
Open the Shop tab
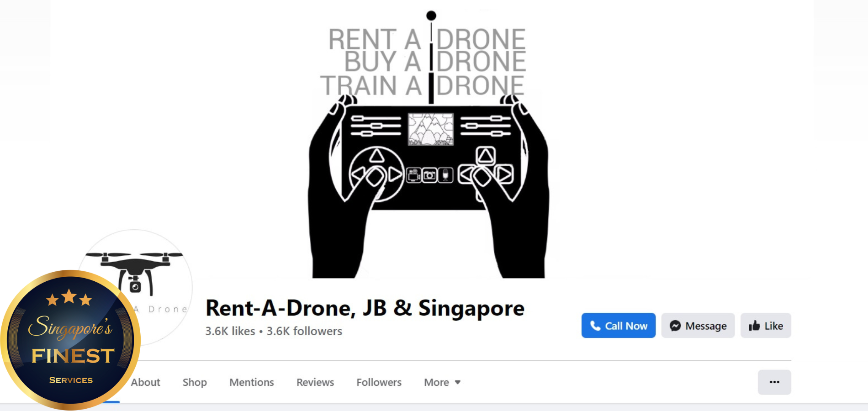coord(195,382)
